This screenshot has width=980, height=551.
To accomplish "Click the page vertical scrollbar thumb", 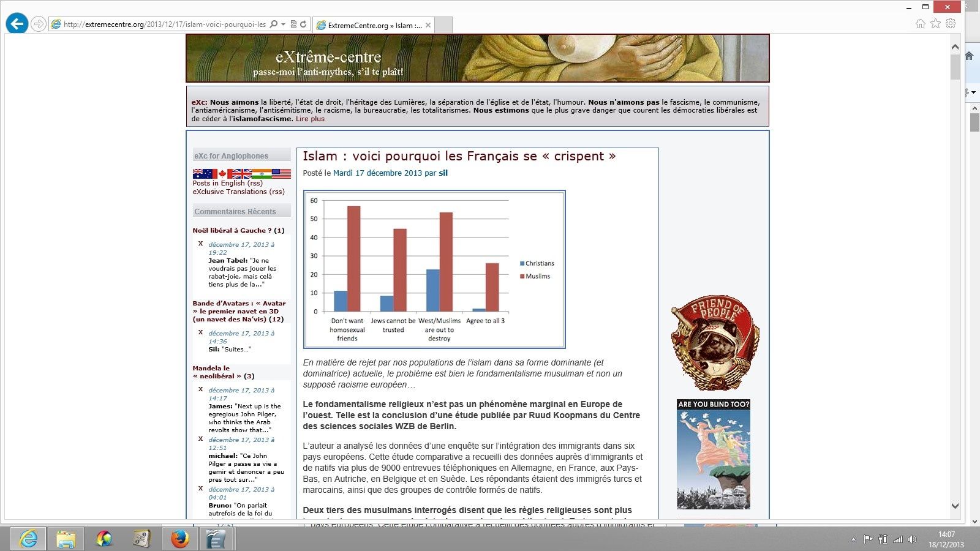I will coord(955,67).
